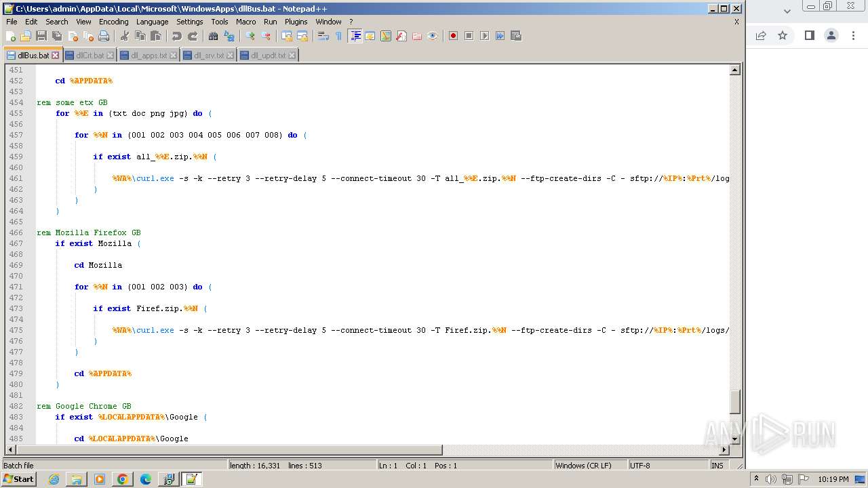Open the Function List panel
The height and width of the screenshot is (488, 868).
click(401, 36)
